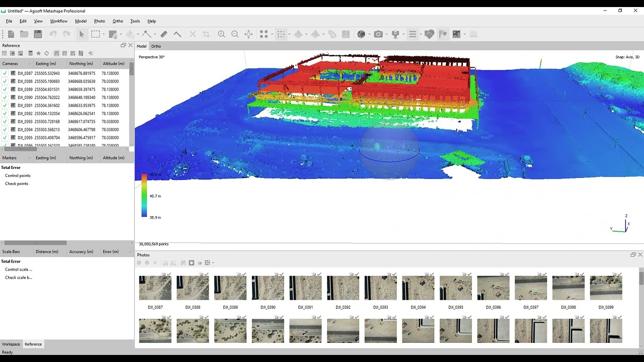
Task: Select the Ruler measurement tool
Action: click(164, 34)
